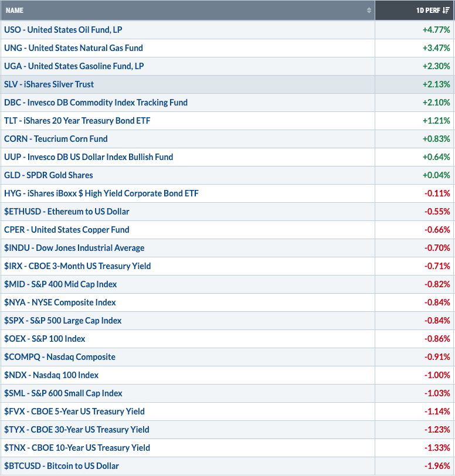The image size is (455, 476).
Task: Click the -1.03% value for $SML
Action: pyautogui.click(x=437, y=393)
